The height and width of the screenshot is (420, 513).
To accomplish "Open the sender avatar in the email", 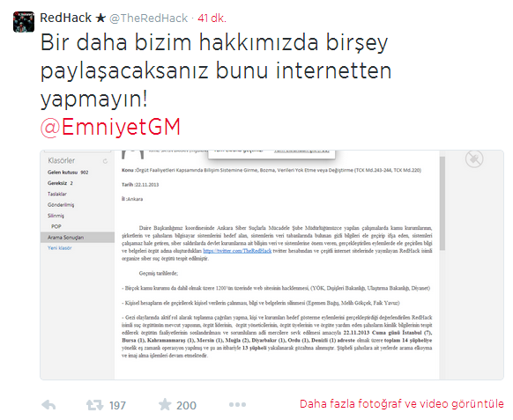I will click(132, 155).
